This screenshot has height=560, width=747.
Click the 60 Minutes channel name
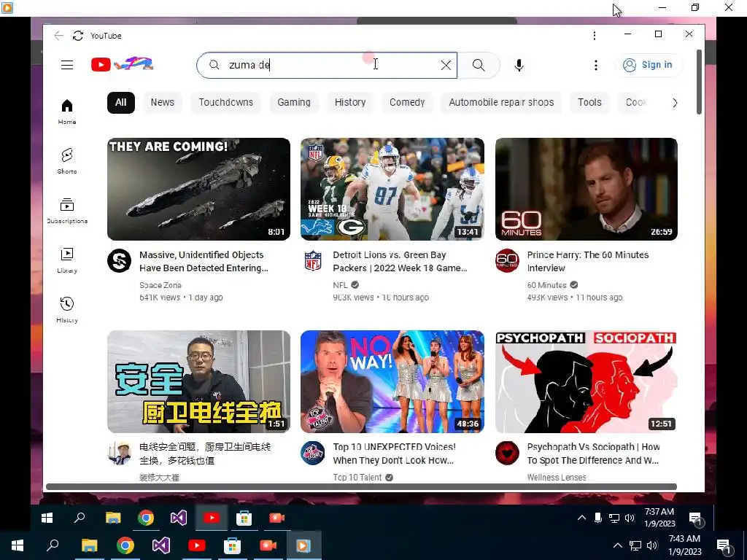coord(547,285)
